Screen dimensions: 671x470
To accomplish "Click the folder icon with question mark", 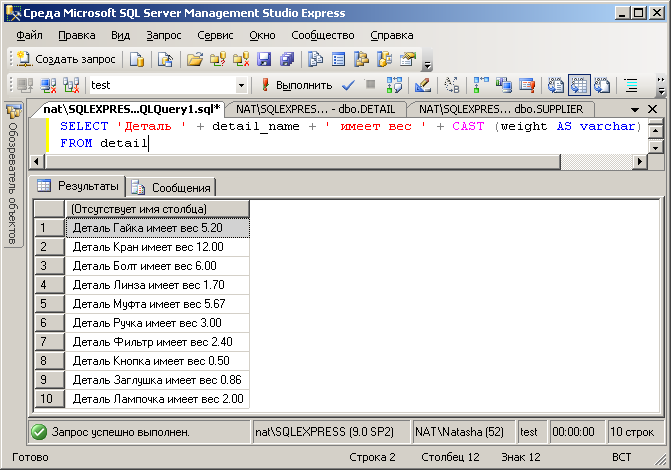I will [x=218, y=59].
